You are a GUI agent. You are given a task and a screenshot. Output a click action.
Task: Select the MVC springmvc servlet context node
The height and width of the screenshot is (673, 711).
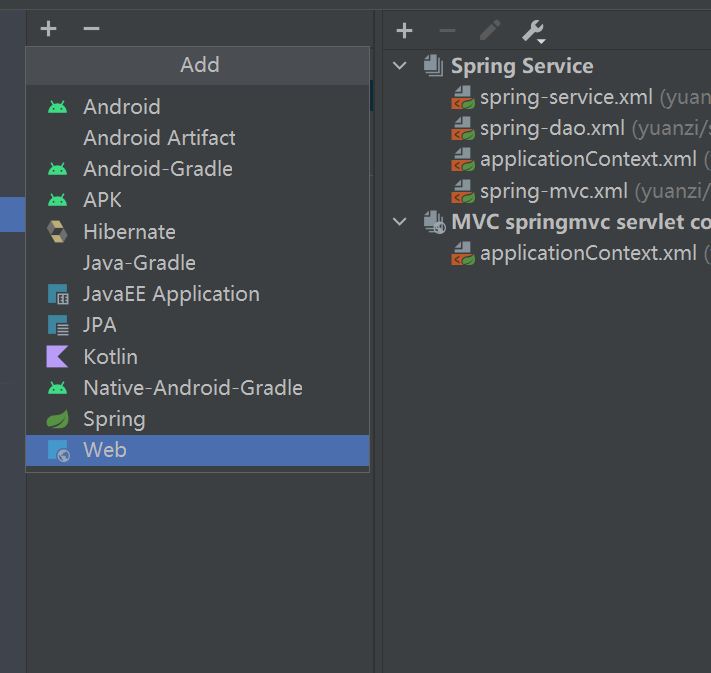coord(581,222)
